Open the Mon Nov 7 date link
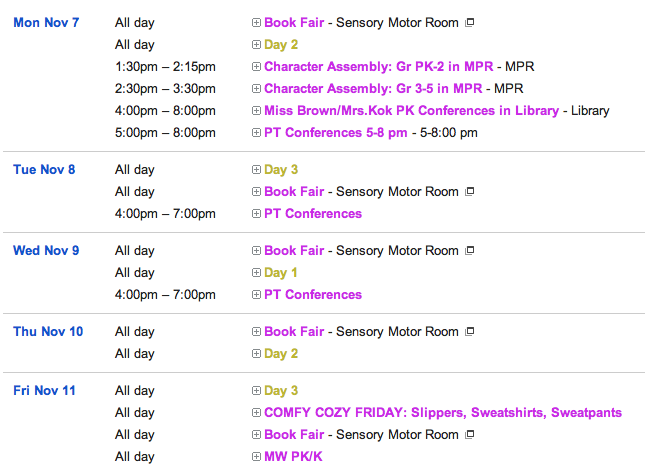645x474 pixels. pos(46,22)
